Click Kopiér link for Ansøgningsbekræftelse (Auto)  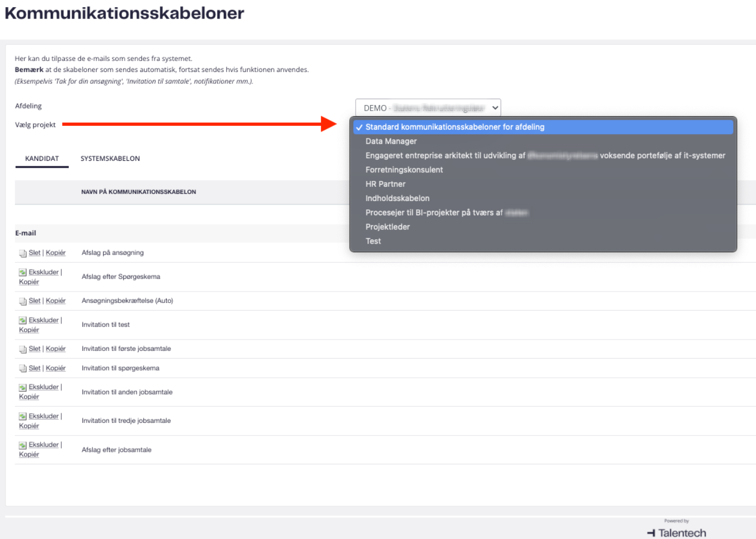[x=56, y=301]
